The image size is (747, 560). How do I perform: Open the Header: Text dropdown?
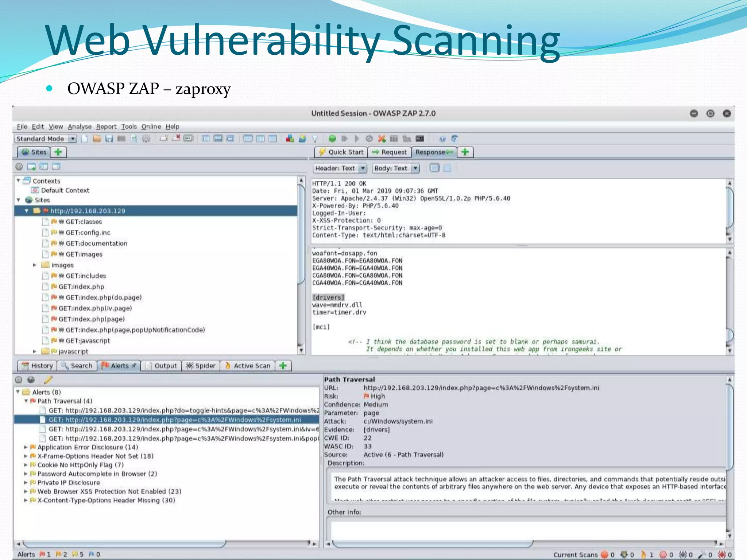tap(363, 168)
